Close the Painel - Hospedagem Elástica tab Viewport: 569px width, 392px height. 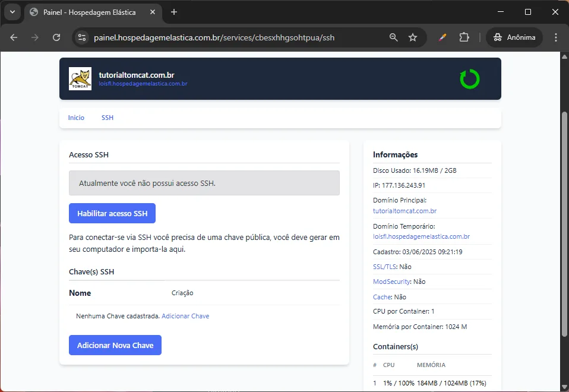(153, 12)
